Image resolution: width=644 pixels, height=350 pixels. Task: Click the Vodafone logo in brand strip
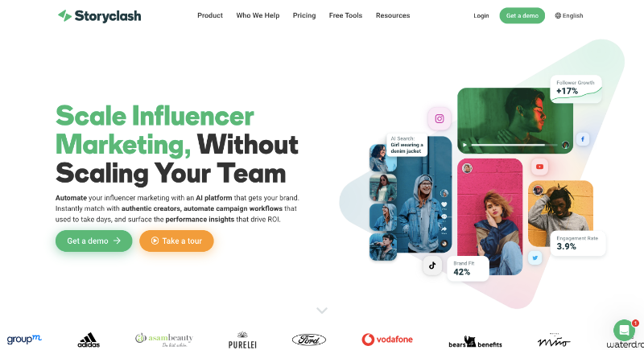[x=387, y=340]
